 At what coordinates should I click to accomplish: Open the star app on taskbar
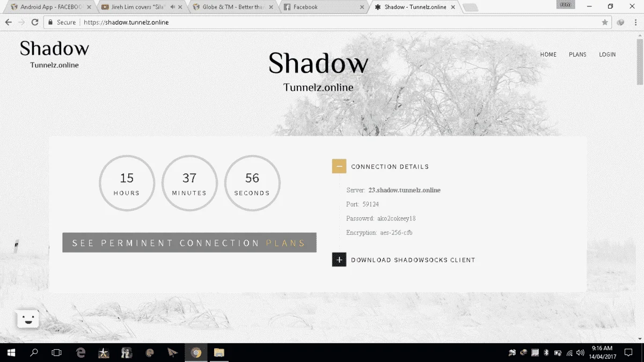click(104, 352)
